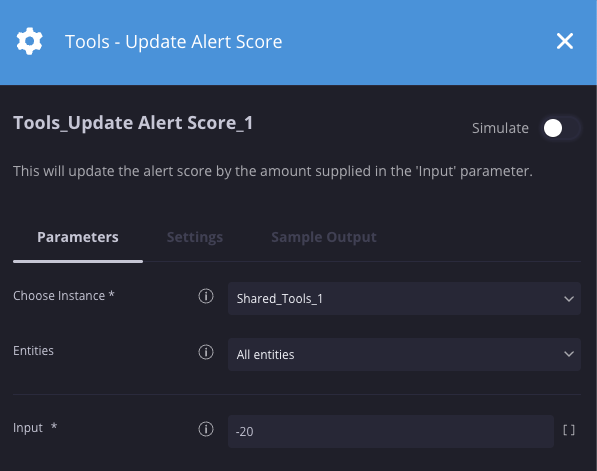Toggle the Simulate switch

click(561, 128)
